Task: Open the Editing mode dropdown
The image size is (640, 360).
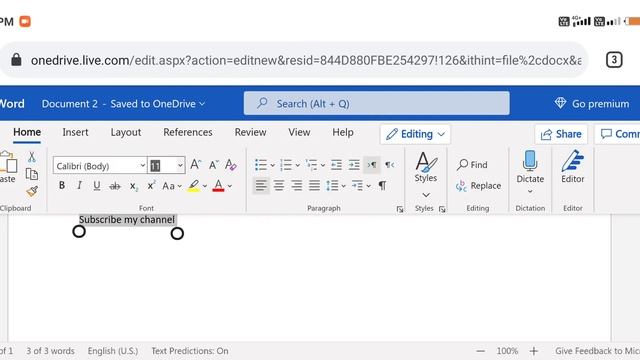Action: point(416,134)
